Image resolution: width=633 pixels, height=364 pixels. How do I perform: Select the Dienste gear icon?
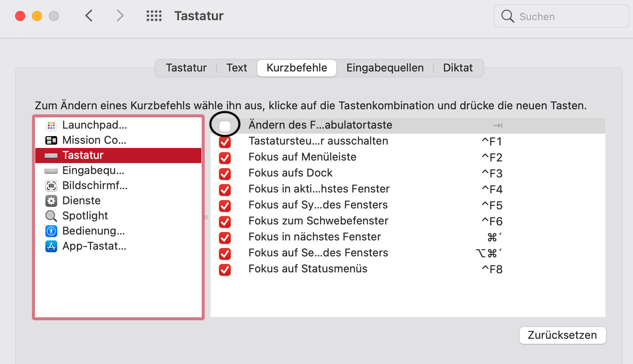pyautogui.click(x=51, y=201)
